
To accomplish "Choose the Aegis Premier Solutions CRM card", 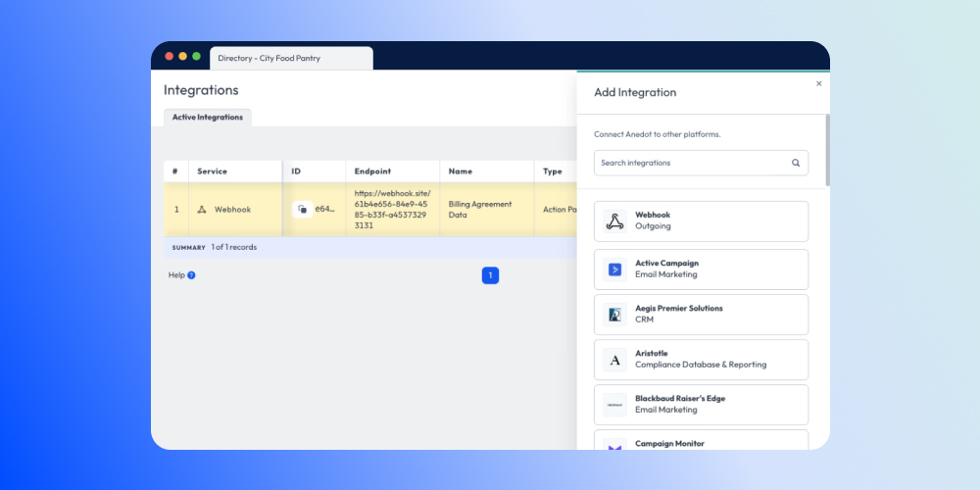I will [x=701, y=315].
